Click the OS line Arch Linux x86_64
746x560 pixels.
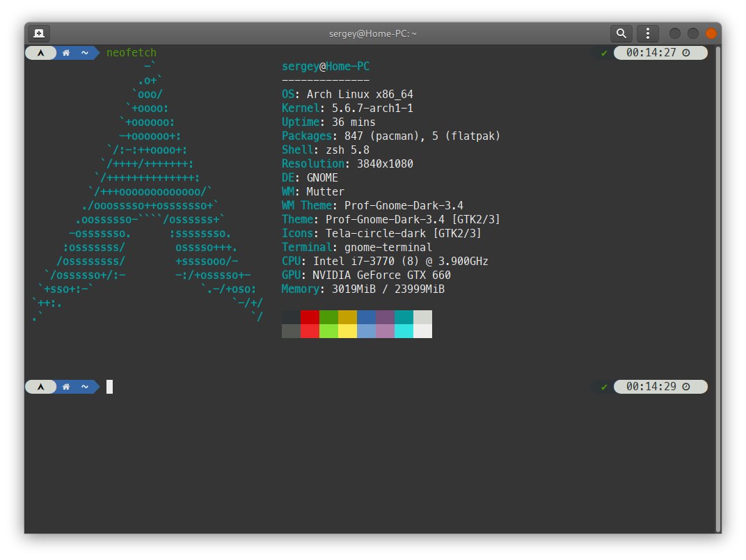tap(347, 94)
